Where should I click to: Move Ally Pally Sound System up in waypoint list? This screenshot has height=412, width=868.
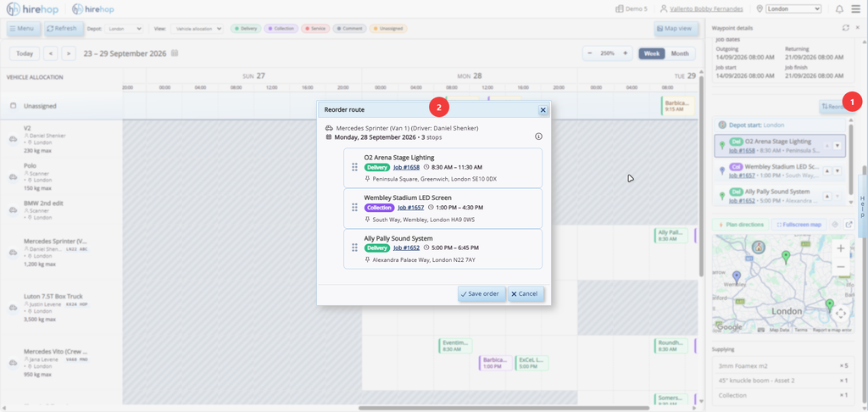[x=827, y=196]
